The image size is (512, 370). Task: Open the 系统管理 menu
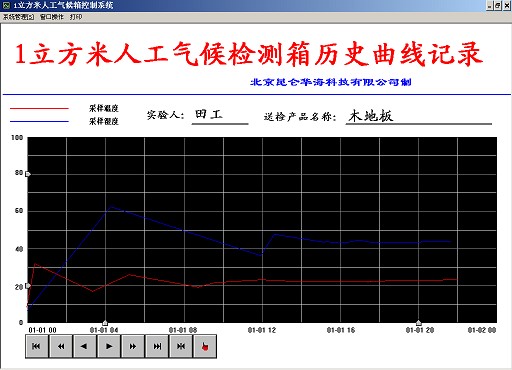click(18, 17)
